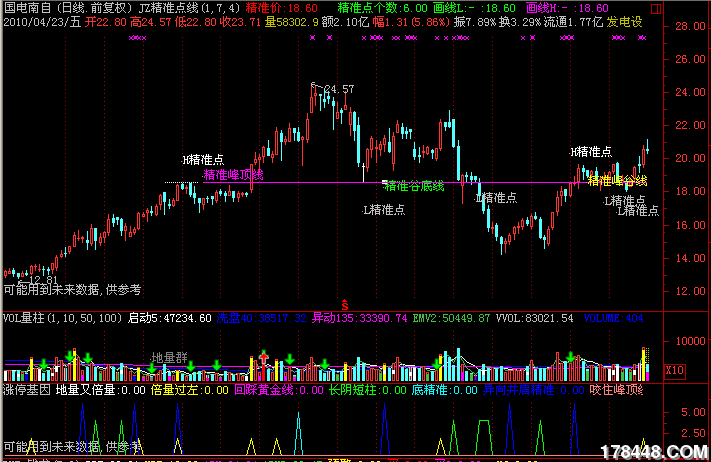This screenshot has width=711, height=462.
Task: Click the 画线L:- :18.60 value
Action: click(x=474, y=8)
